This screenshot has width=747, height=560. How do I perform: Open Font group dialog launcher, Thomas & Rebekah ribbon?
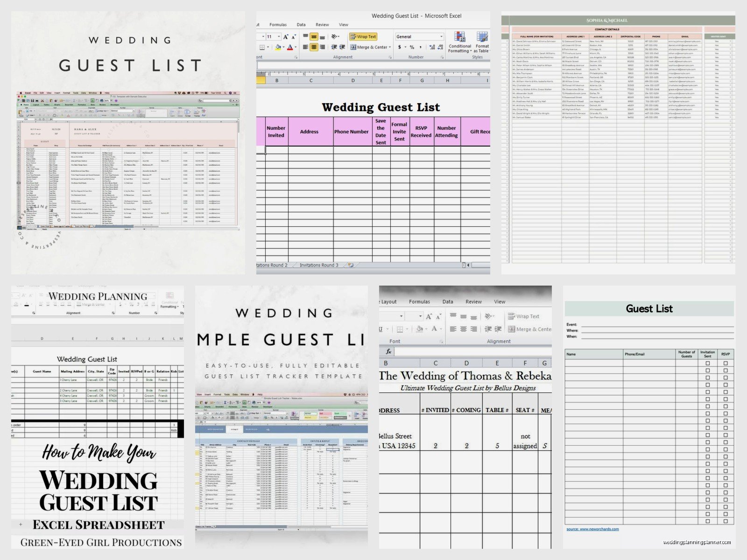point(441,342)
